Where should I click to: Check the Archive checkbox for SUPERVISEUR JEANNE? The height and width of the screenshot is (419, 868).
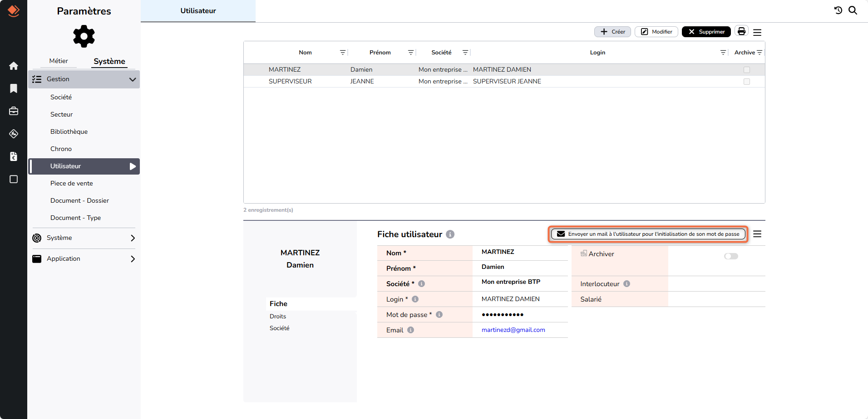pyautogui.click(x=747, y=81)
